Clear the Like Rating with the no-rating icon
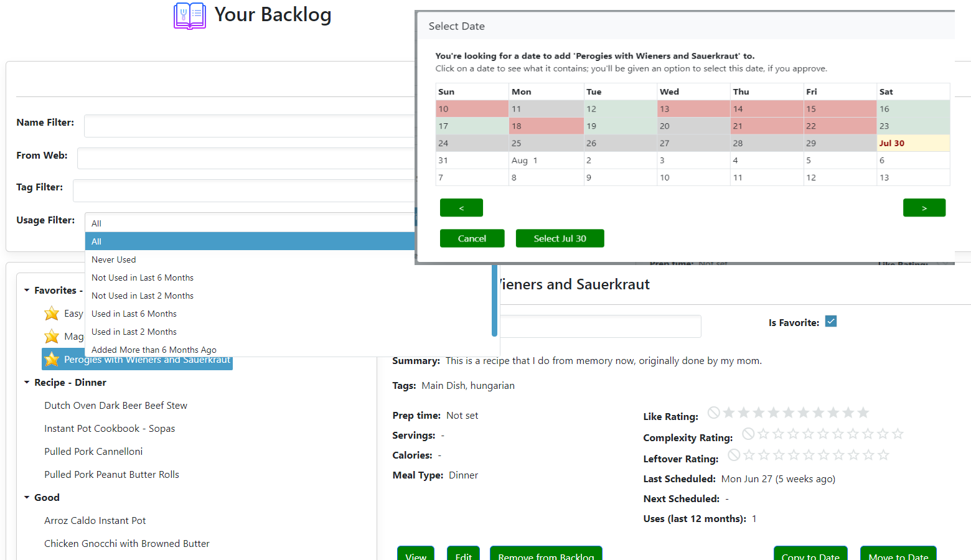Screen dimensions: 971x560 pyautogui.click(x=714, y=413)
